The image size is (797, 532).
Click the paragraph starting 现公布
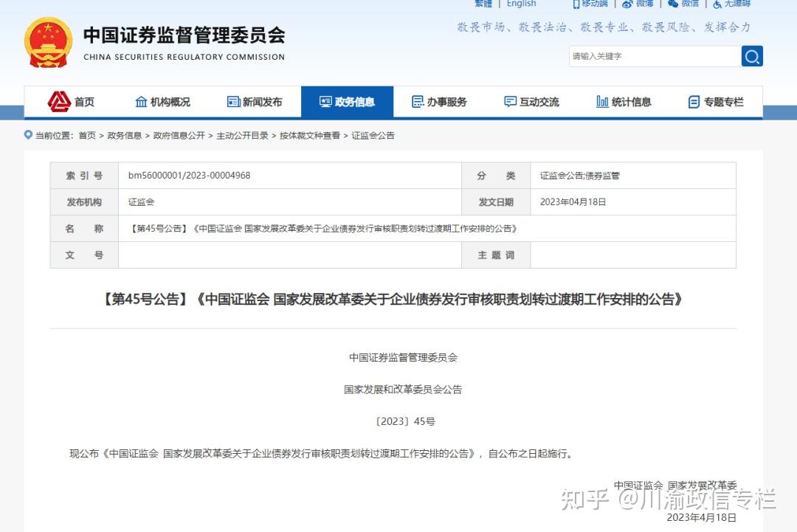coord(322,453)
